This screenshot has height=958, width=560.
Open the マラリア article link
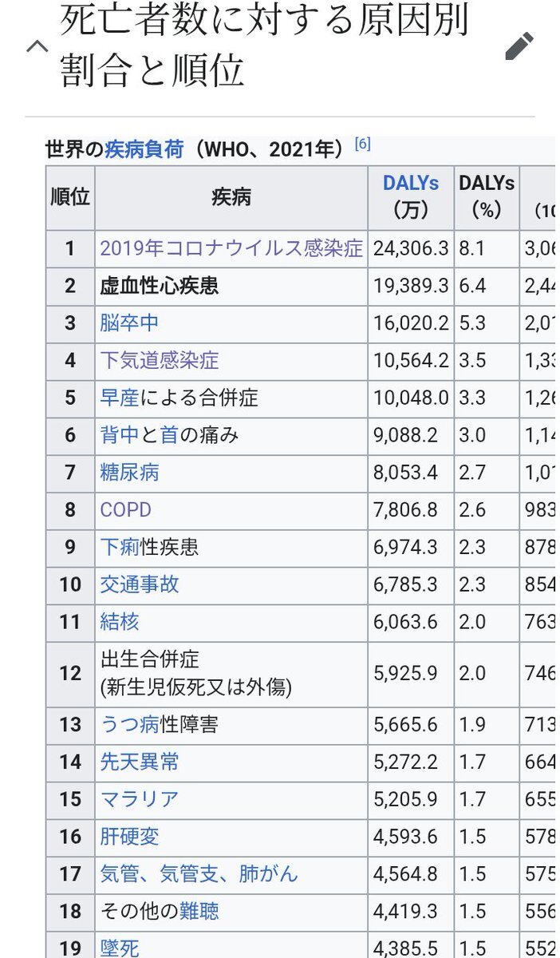140,799
